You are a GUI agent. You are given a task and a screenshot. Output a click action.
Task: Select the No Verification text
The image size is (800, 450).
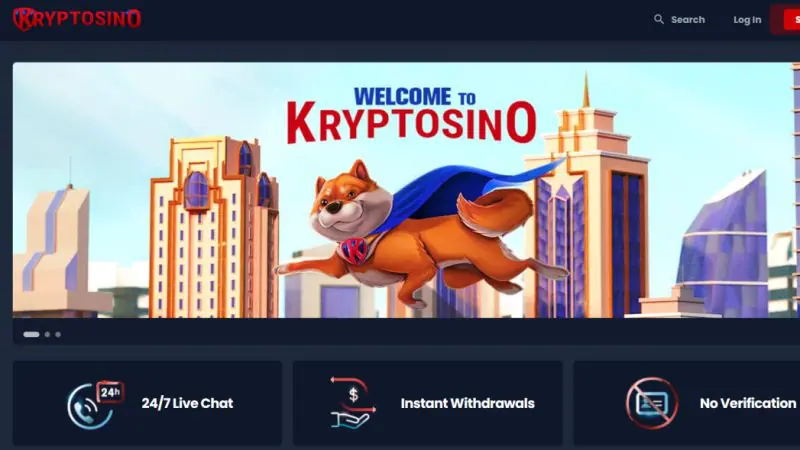point(747,403)
